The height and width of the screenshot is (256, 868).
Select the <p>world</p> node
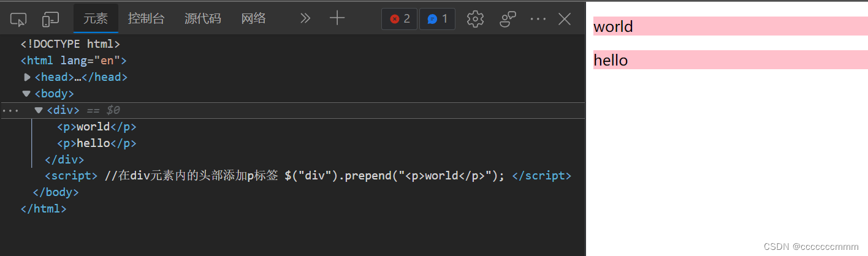click(96, 127)
